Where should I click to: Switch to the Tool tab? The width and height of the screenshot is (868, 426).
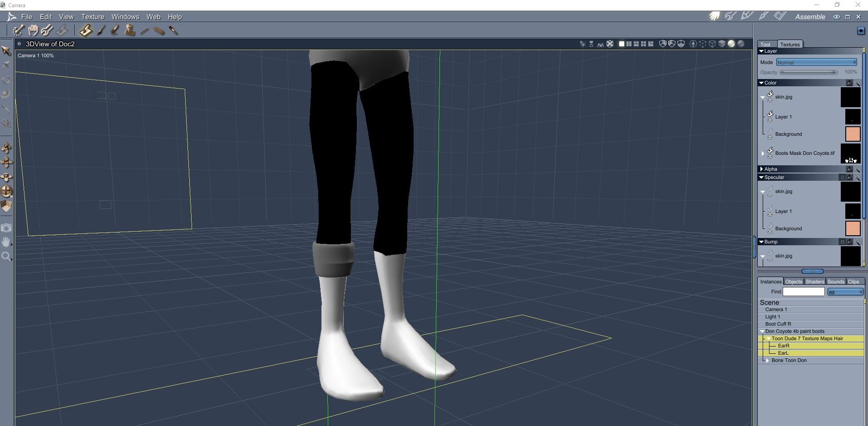pos(766,45)
